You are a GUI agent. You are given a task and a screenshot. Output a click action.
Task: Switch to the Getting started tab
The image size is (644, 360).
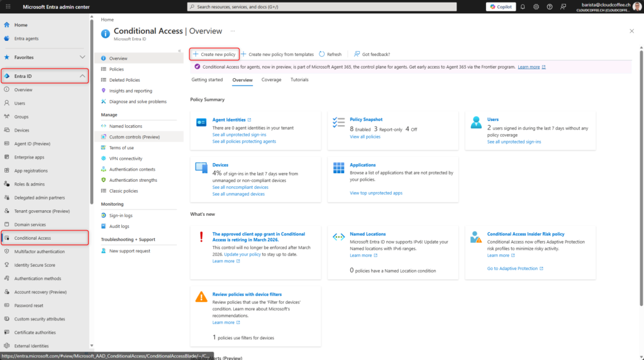click(x=207, y=80)
